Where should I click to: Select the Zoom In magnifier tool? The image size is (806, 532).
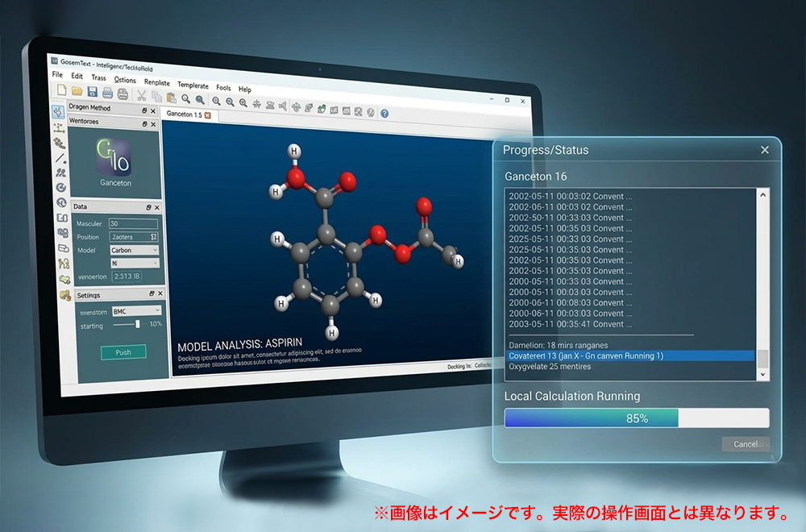coord(185,99)
